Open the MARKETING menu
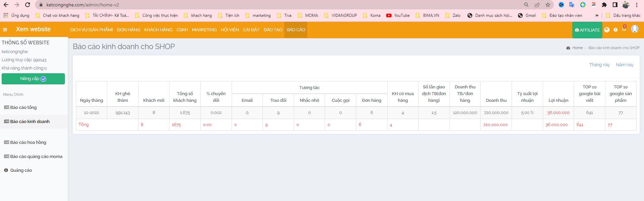This screenshot has height=201, width=644. coord(204,30)
